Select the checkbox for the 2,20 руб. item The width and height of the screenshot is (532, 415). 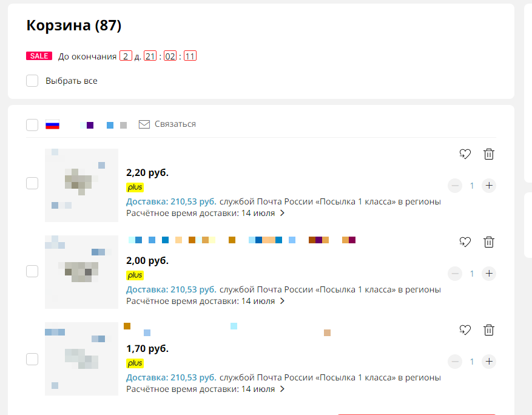[x=32, y=183]
